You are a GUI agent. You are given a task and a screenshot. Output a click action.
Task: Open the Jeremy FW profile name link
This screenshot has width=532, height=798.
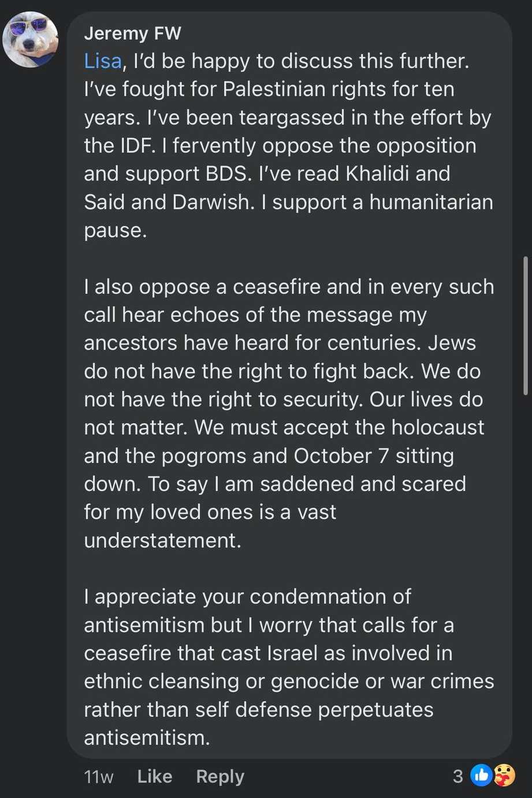[132, 34]
